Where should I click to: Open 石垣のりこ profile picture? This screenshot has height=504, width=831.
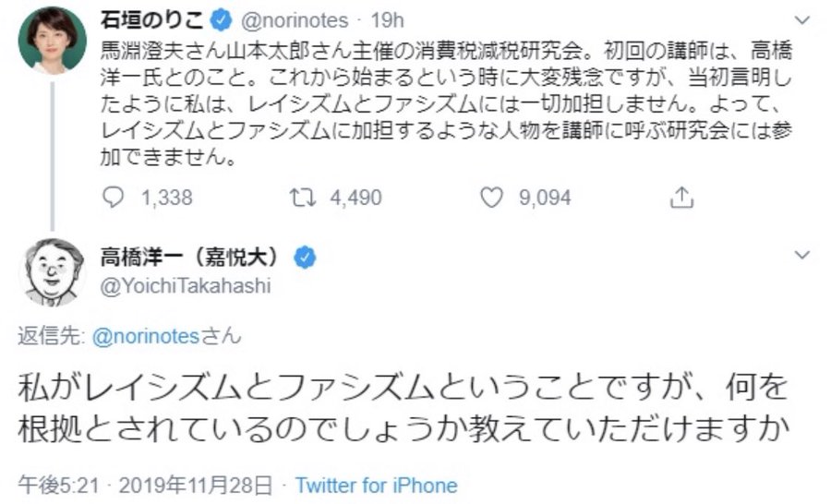(52, 41)
